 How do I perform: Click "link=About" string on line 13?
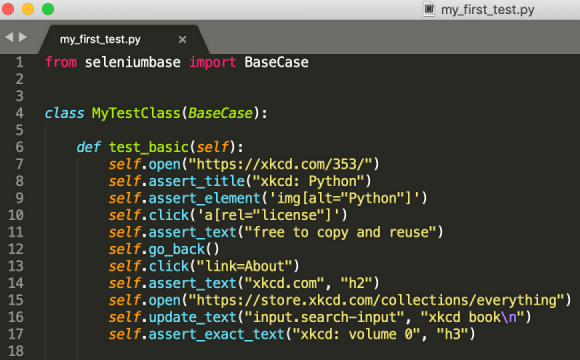pos(245,266)
